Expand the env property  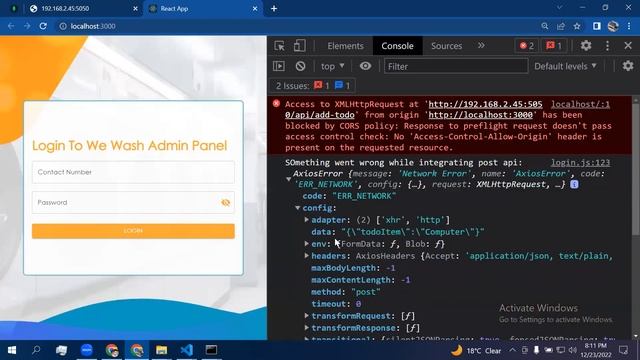click(307, 244)
